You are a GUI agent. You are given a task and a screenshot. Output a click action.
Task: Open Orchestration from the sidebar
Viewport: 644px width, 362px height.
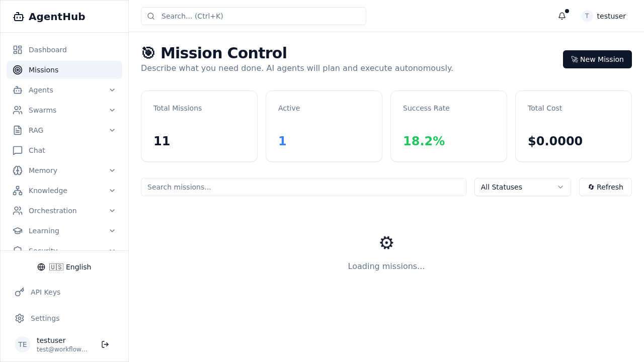click(52, 211)
